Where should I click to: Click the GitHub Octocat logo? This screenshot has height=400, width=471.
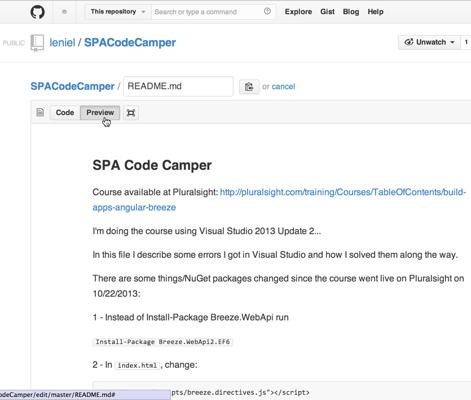[x=37, y=12]
